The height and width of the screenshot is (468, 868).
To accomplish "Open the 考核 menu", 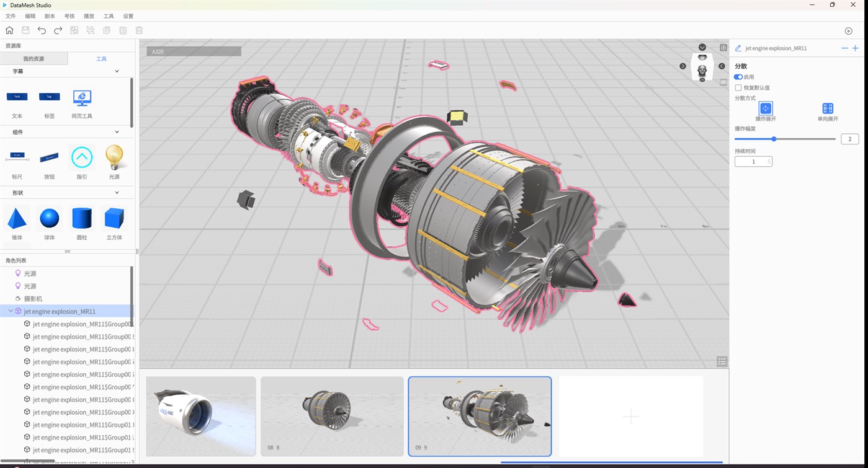I will [x=69, y=16].
